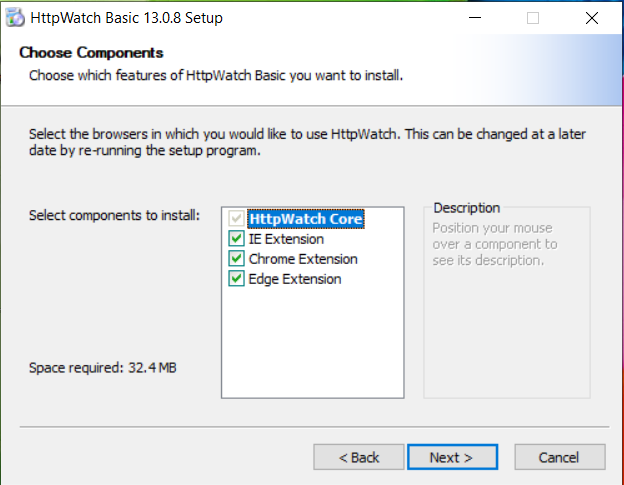Return to previous page with Back
Screen dimensions: 624x485
click(x=359, y=457)
